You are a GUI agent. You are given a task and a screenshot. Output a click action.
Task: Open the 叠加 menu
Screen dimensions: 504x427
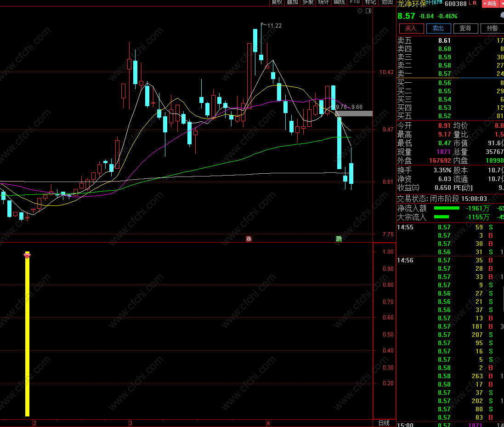click(292, 2)
